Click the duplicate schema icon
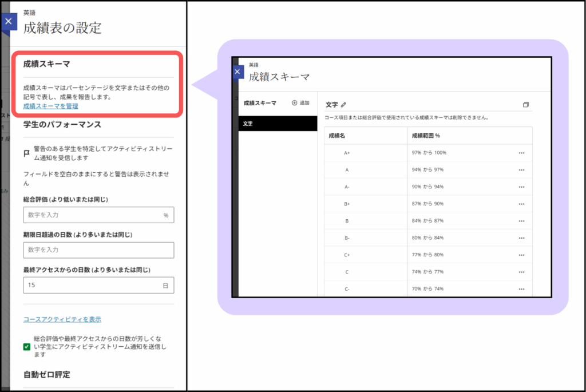This screenshot has height=392, width=586. click(526, 105)
